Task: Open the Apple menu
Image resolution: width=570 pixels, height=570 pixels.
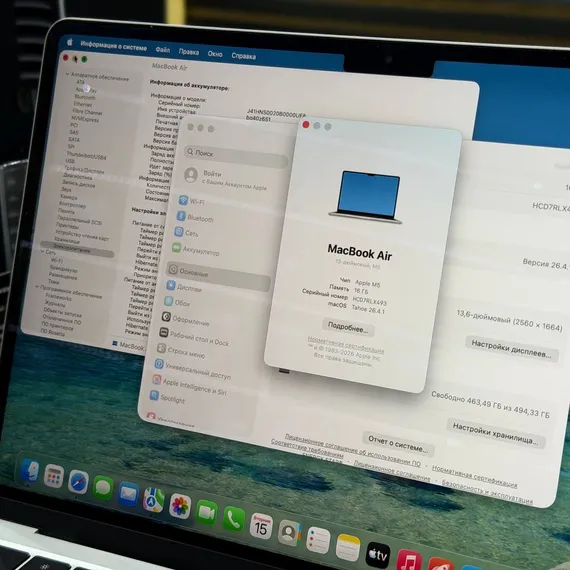Action: coord(69,43)
